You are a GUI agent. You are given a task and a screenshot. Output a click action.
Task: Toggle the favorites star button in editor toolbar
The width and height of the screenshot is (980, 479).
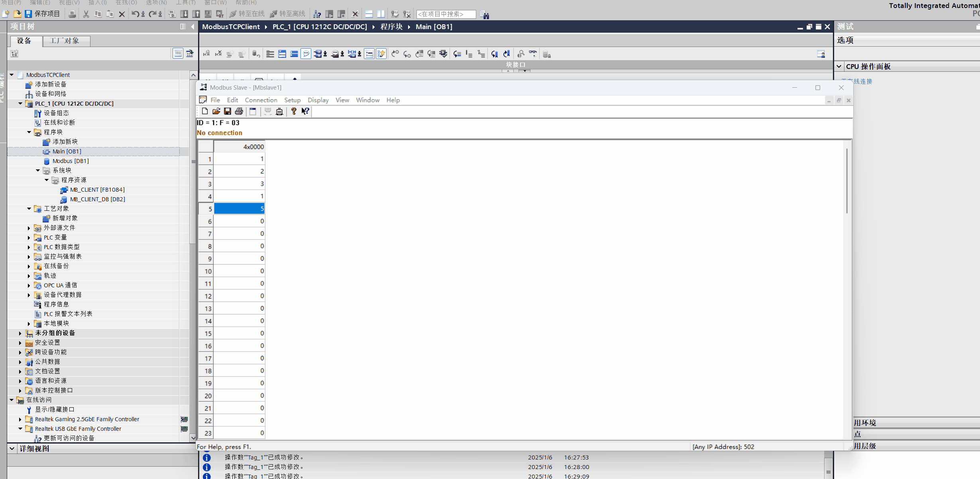(x=381, y=54)
